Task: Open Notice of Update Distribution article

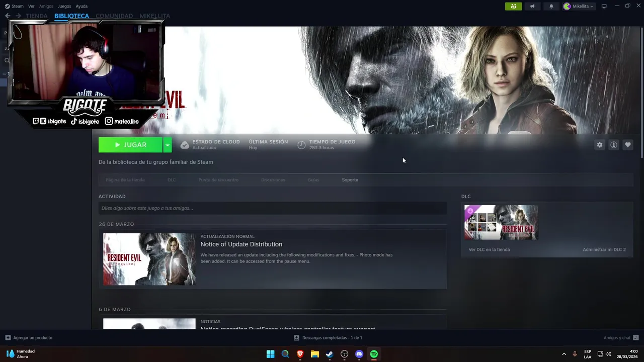Action: tap(241, 244)
